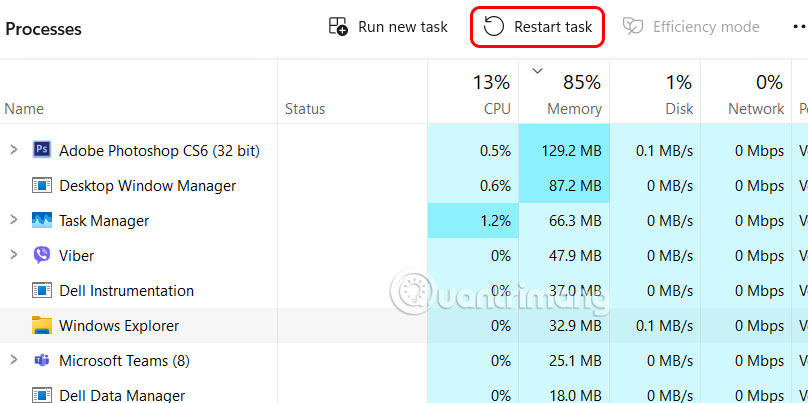The width and height of the screenshot is (808, 403).
Task: Sort by the Status column header
Action: point(305,109)
